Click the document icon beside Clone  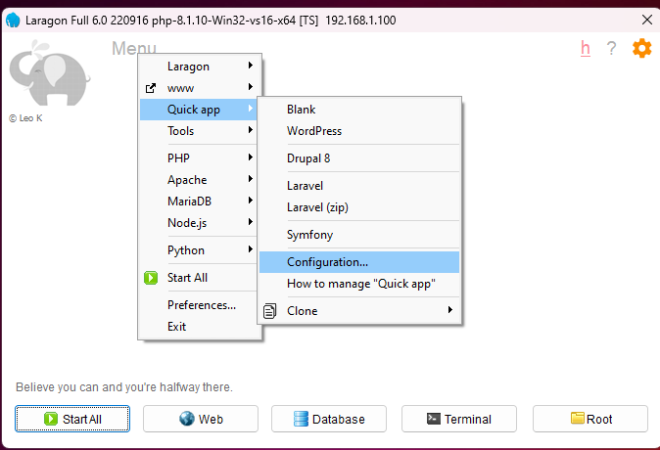pos(270,311)
